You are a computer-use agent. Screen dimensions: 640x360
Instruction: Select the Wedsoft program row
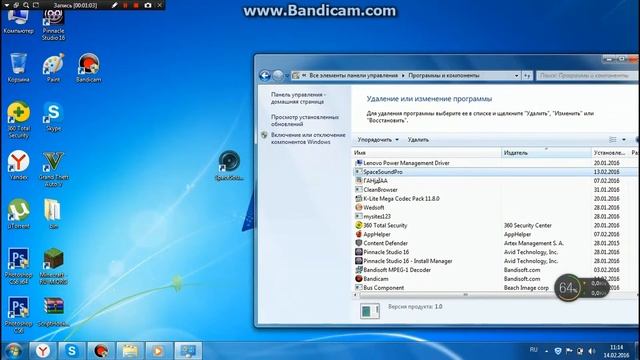[x=496, y=208]
